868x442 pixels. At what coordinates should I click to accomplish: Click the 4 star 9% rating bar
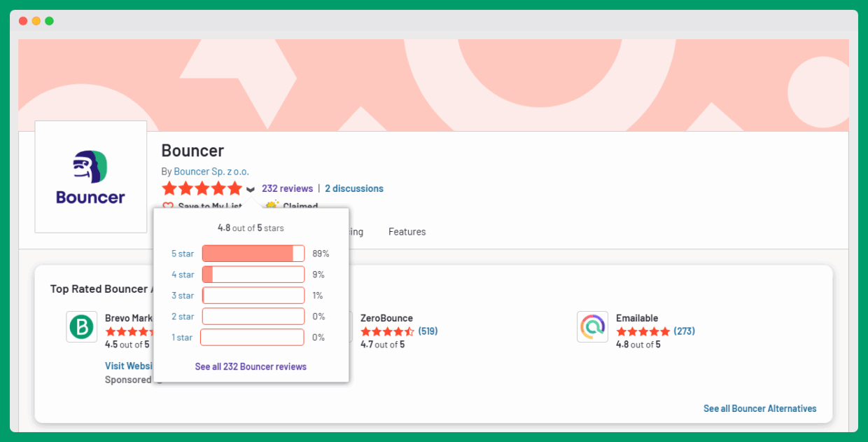(253, 275)
